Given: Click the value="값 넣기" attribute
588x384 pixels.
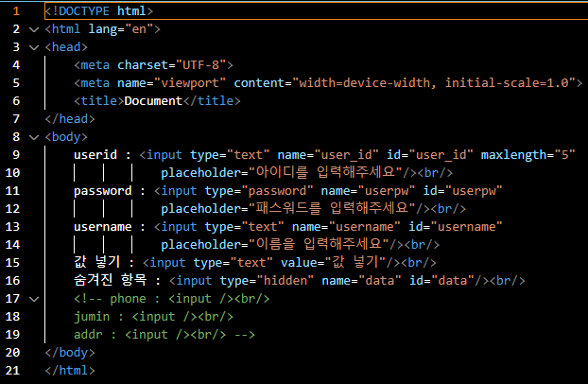Looking at the screenshot, I should [333, 263].
